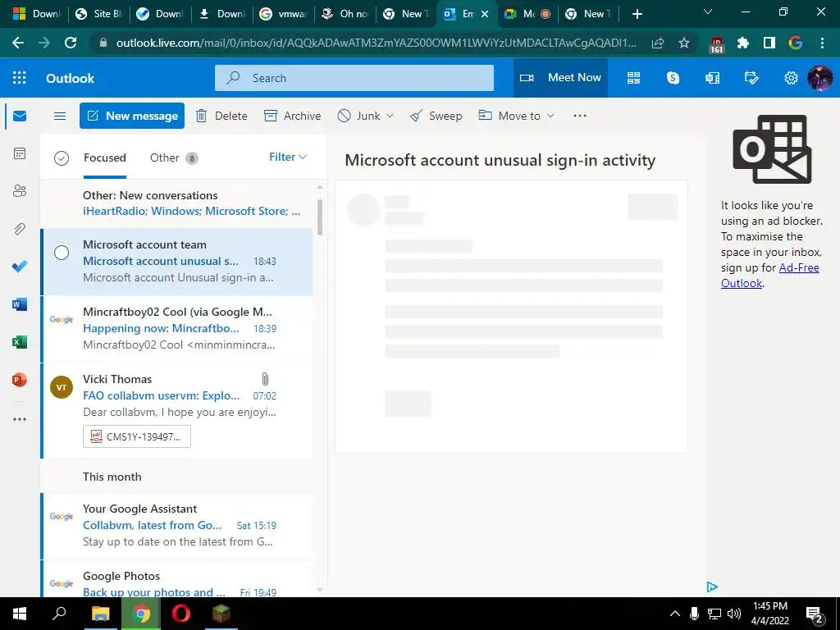
Task: Open the CMS1Y-139497 PDF attachment
Action: [x=137, y=436]
